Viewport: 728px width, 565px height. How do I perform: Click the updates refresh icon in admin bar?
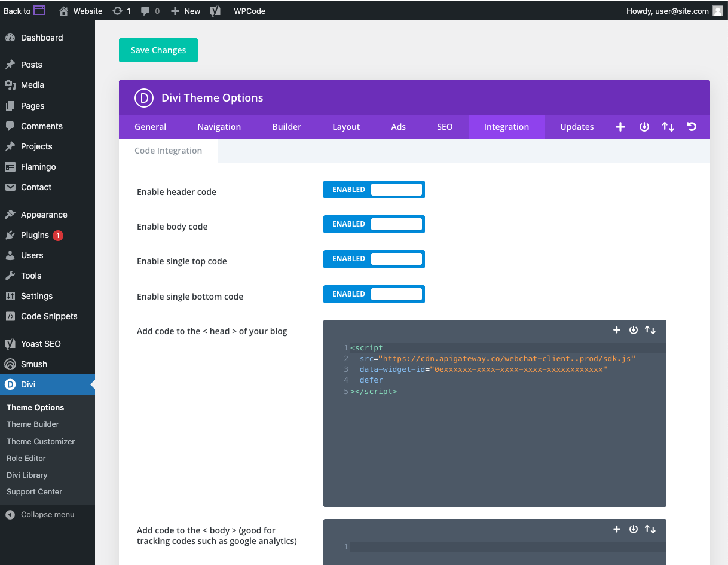pos(118,11)
